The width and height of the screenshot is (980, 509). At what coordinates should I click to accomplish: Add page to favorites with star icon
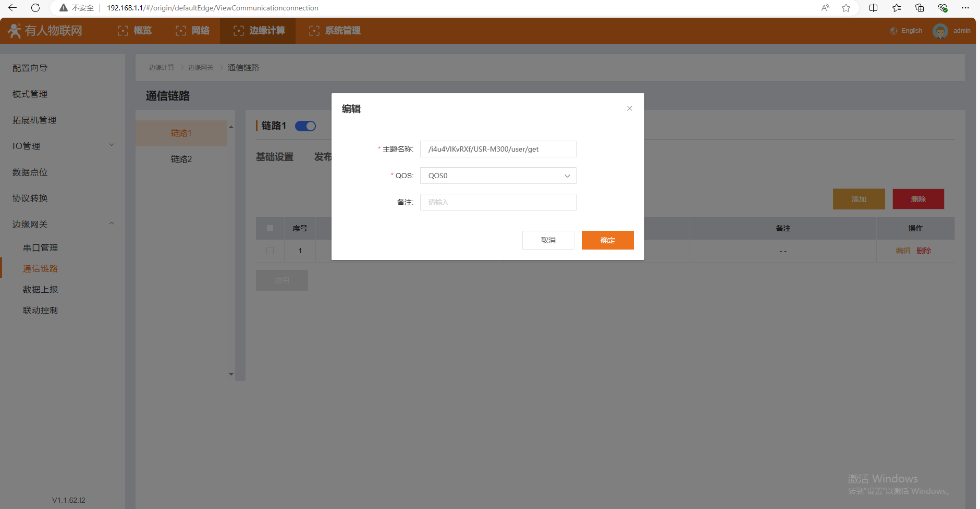coord(846,8)
